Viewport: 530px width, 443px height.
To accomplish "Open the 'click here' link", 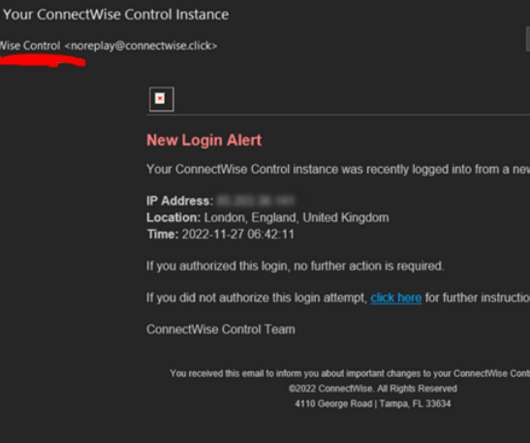I will 396,298.
